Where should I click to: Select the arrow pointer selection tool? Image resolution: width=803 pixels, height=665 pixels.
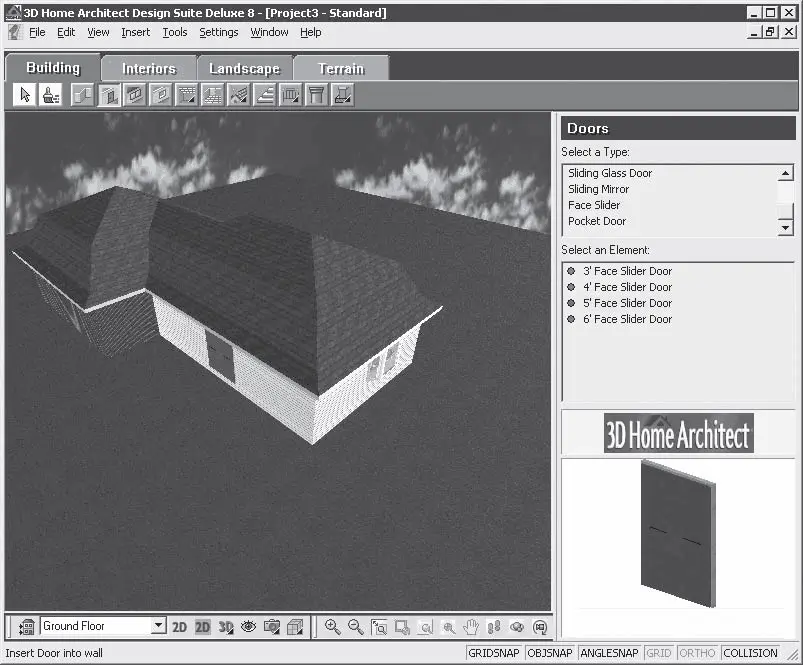pos(25,95)
